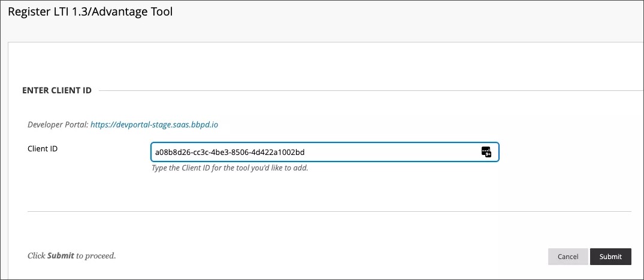This screenshot has height=280, width=644.
Task: Click the "to proceed." instruction text
Action: point(96,255)
